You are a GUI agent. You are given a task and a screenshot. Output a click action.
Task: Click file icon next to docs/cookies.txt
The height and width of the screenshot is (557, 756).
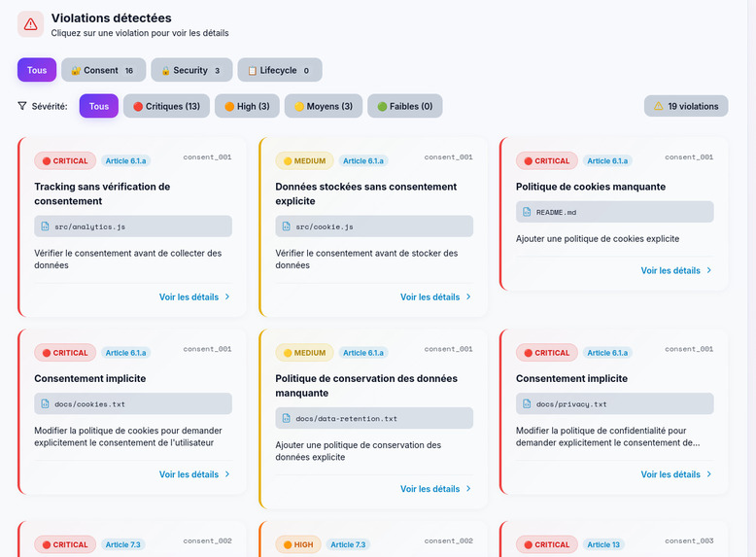(45, 403)
